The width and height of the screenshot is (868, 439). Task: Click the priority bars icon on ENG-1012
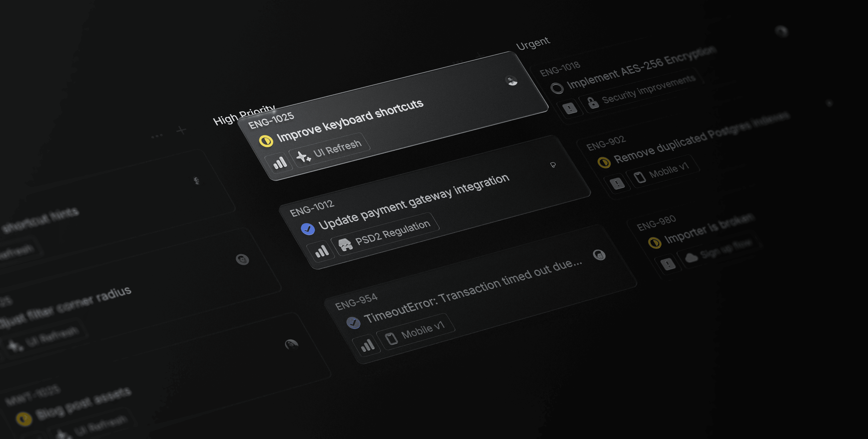click(322, 251)
